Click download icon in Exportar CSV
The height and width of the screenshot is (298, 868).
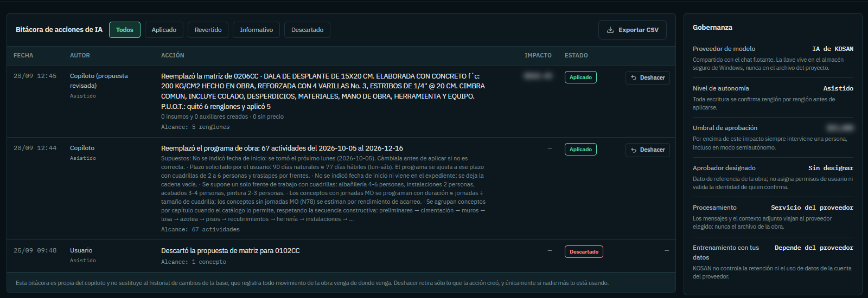pos(610,30)
